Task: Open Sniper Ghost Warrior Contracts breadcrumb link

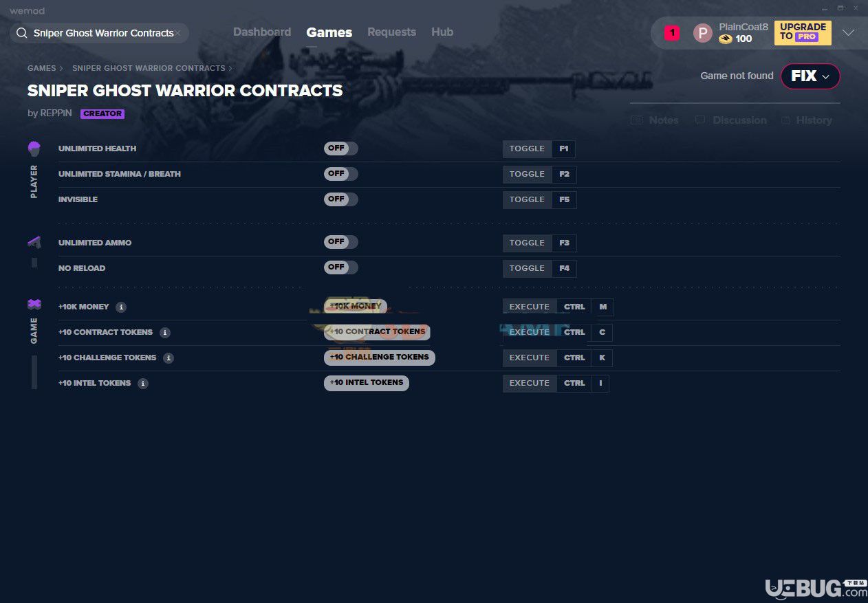Action: click(x=149, y=69)
